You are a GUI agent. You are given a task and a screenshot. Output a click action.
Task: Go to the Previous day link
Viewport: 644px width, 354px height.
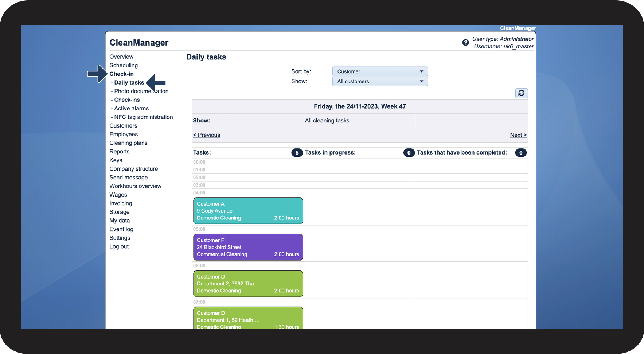coord(207,135)
